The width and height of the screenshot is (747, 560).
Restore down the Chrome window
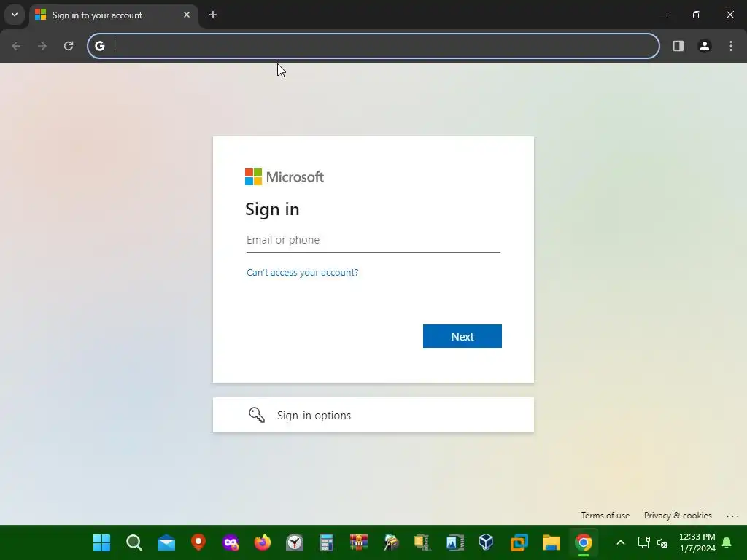pyautogui.click(x=697, y=15)
